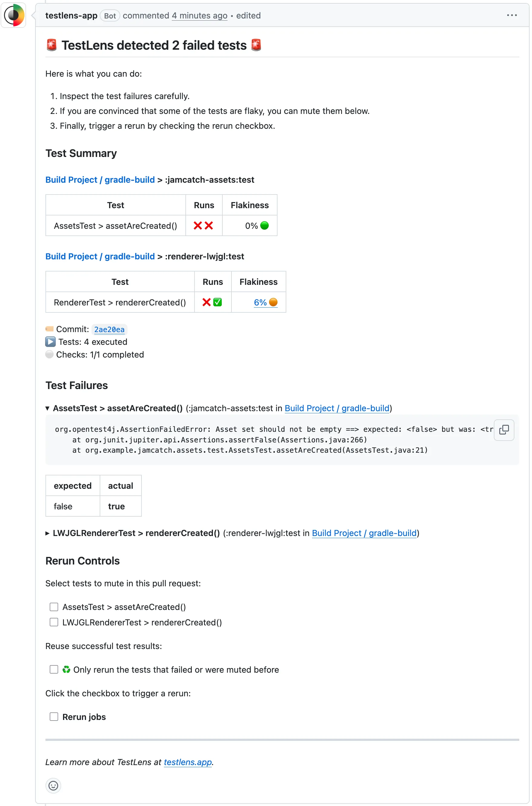
Task: Mute LWJGLRendererTest > rendererCreated() checkbox
Action: point(54,622)
